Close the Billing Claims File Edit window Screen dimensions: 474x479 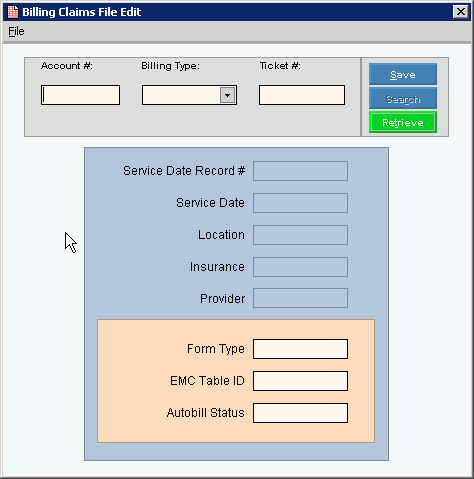461,12
